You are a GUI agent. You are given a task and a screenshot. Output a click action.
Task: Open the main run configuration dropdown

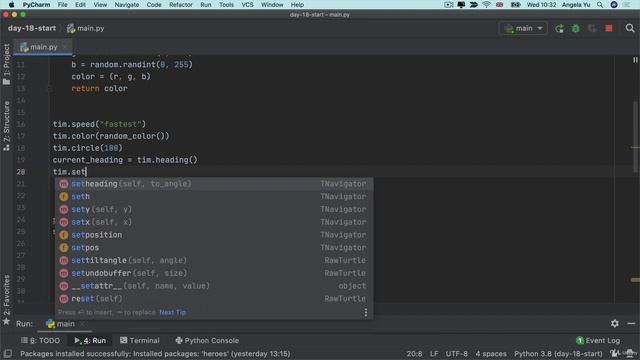point(523,29)
